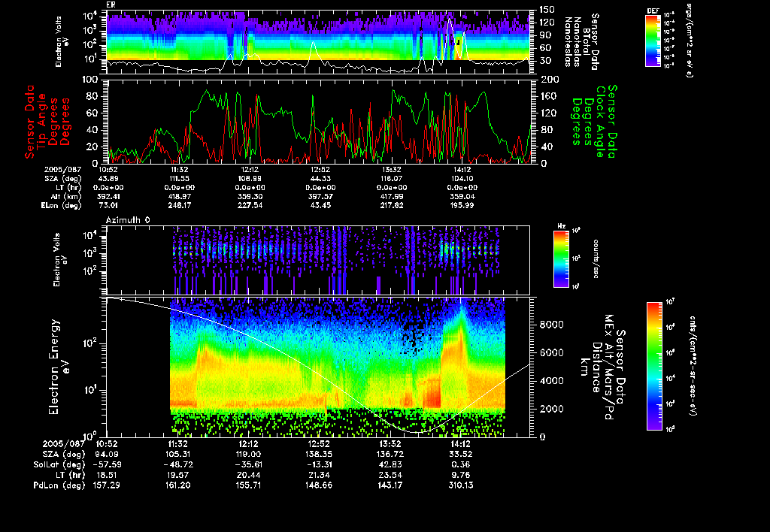Select SZA value 44.33
Image resolution: width=770 pixels, height=532 pixels.
(320, 179)
